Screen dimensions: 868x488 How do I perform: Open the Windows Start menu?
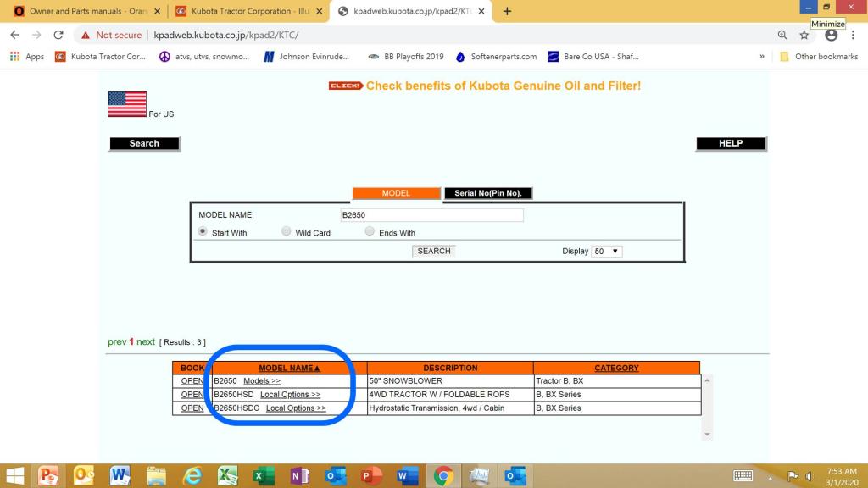click(15, 476)
